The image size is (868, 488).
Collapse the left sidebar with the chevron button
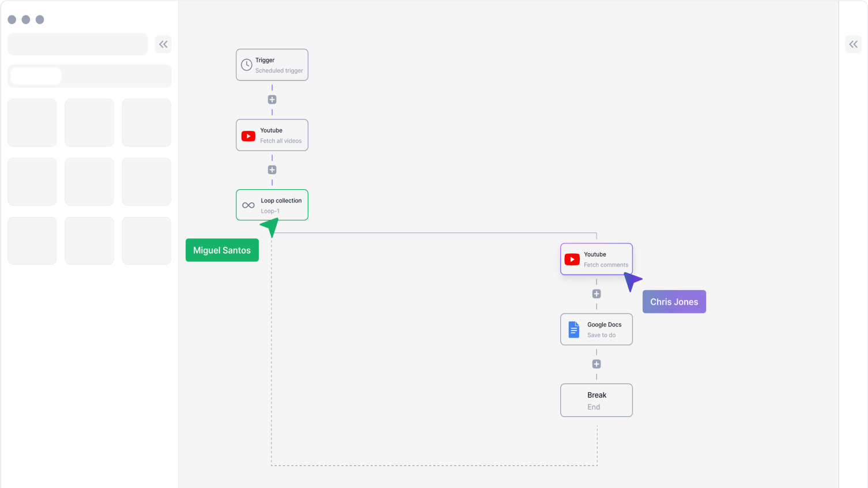[x=163, y=44]
